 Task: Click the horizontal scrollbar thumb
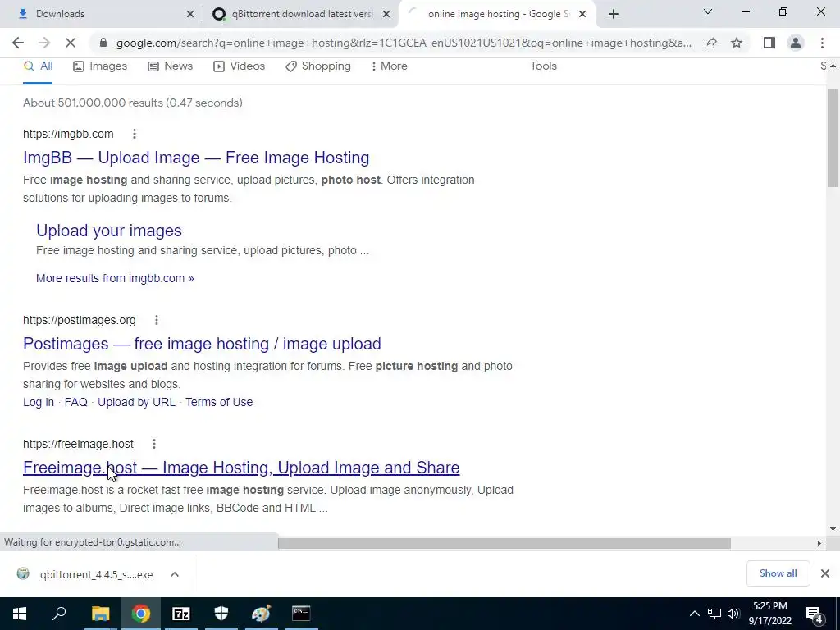[504, 543]
